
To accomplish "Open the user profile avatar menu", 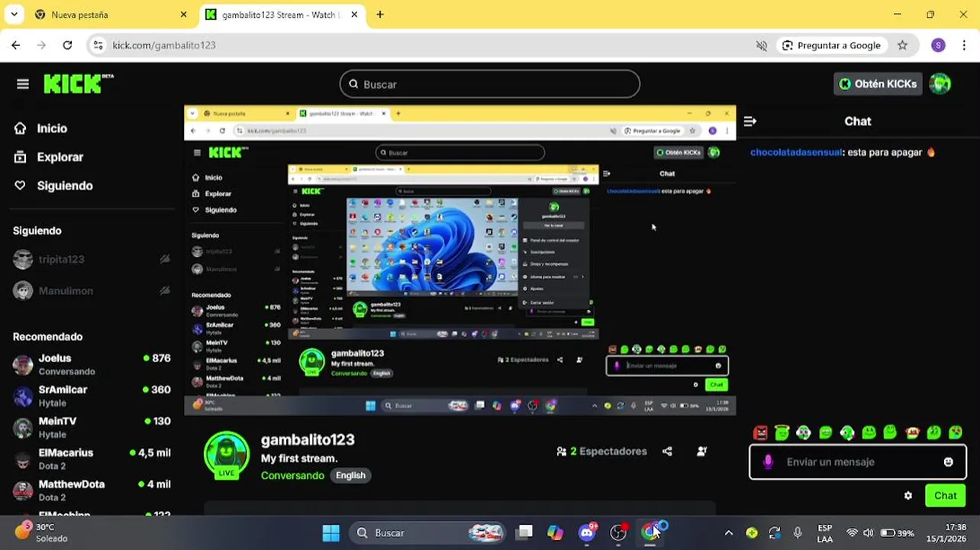I will click(940, 84).
